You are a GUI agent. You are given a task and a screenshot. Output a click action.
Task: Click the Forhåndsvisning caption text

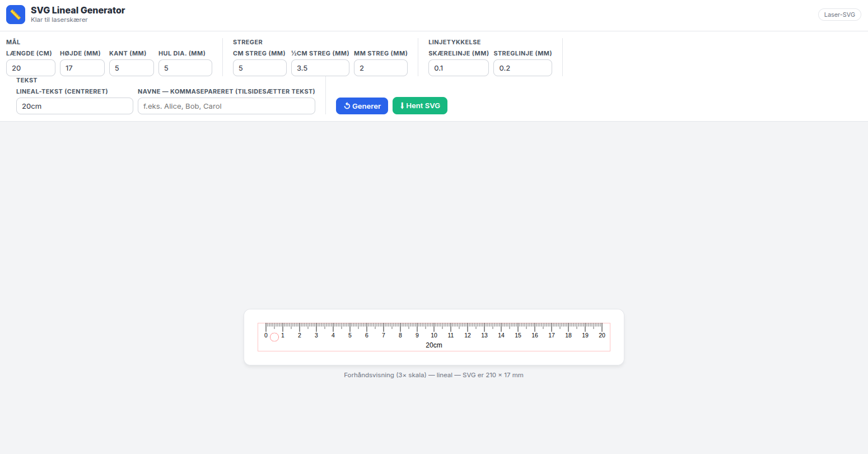pyautogui.click(x=433, y=375)
